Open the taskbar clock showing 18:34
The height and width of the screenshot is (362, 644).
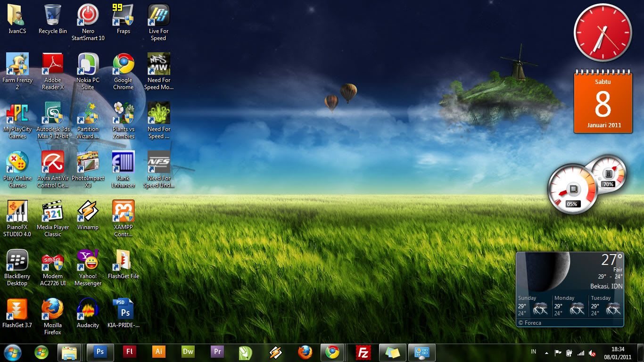pyautogui.click(x=618, y=353)
